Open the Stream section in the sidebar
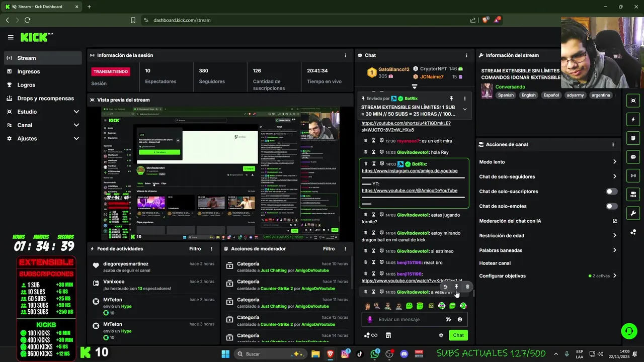644x362 pixels. (43, 58)
